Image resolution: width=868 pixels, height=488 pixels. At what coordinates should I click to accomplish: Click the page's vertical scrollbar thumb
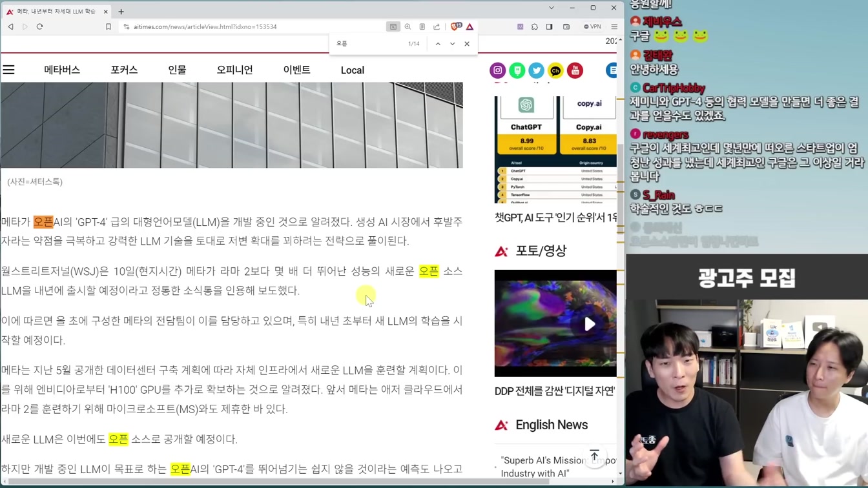pyautogui.click(x=621, y=187)
